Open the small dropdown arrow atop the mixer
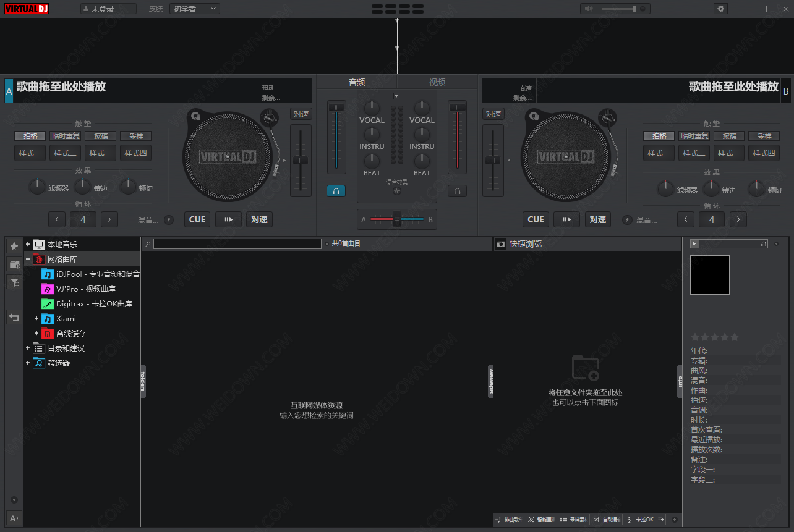The height and width of the screenshot is (532, 794). [x=396, y=96]
